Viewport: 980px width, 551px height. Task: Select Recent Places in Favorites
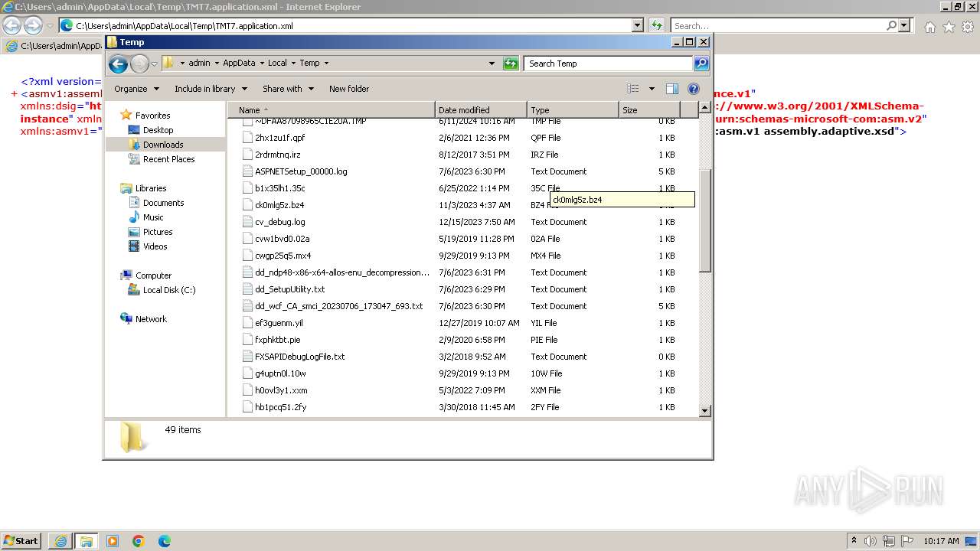click(168, 159)
